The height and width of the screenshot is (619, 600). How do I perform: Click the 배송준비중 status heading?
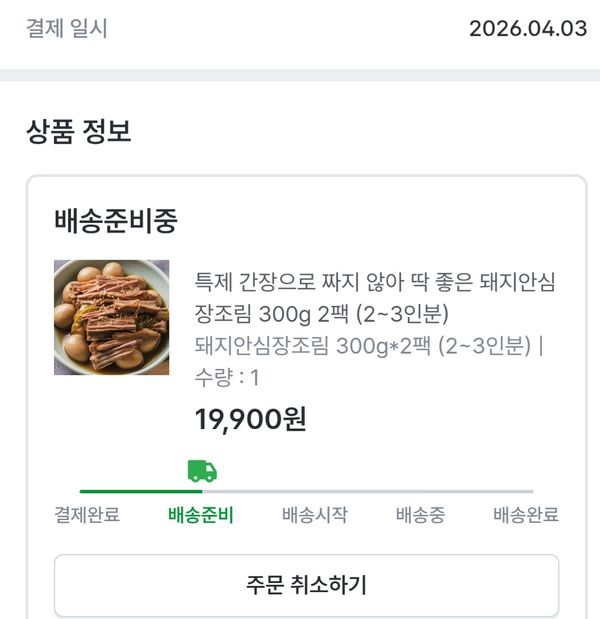click(116, 222)
